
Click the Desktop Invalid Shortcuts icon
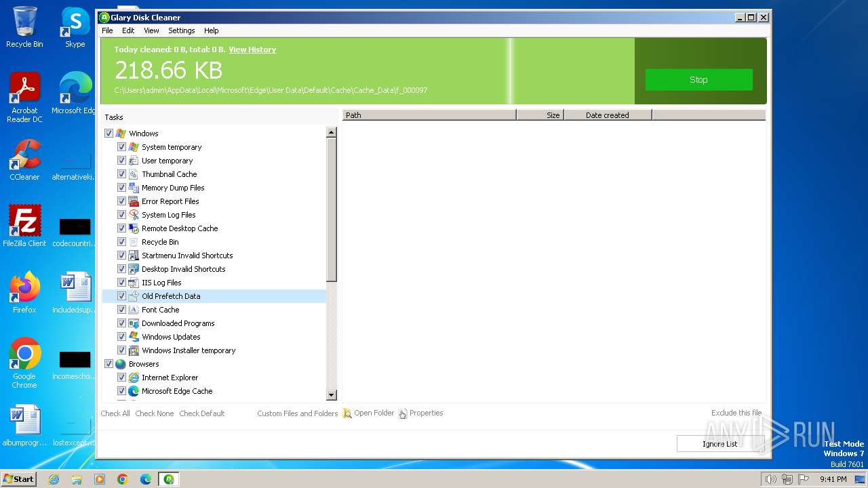pos(134,269)
